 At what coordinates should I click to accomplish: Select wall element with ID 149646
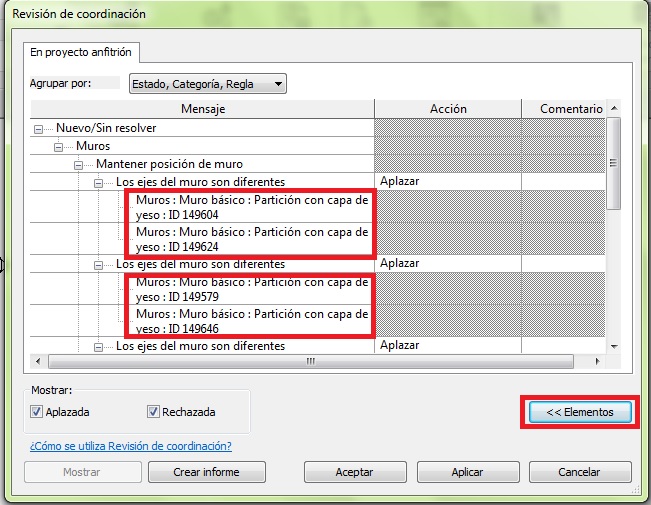tap(251, 320)
